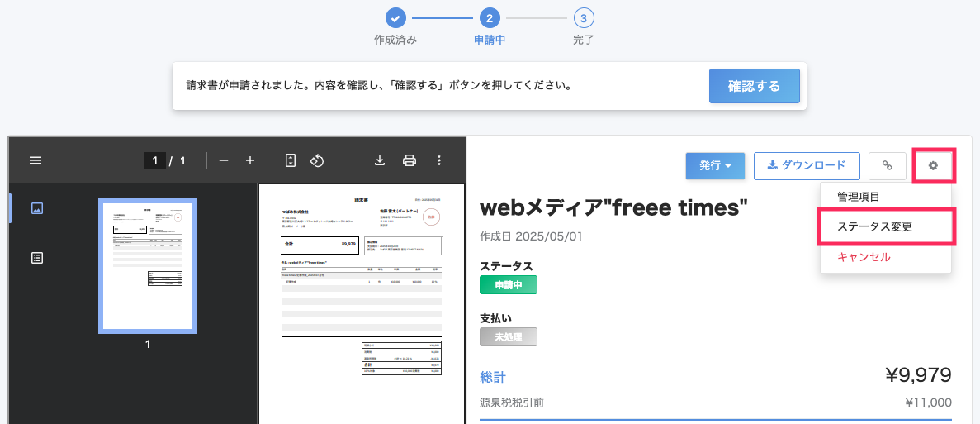This screenshot has height=424, width=980.
Task: Click the 作成日 2025/05/01 text
Action: [531, 238]
